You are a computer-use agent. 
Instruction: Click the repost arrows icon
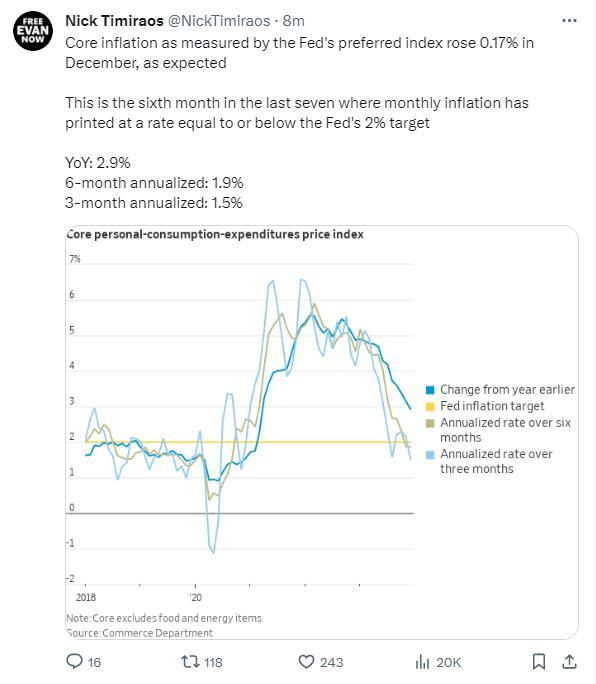click(x=190, y=662)
